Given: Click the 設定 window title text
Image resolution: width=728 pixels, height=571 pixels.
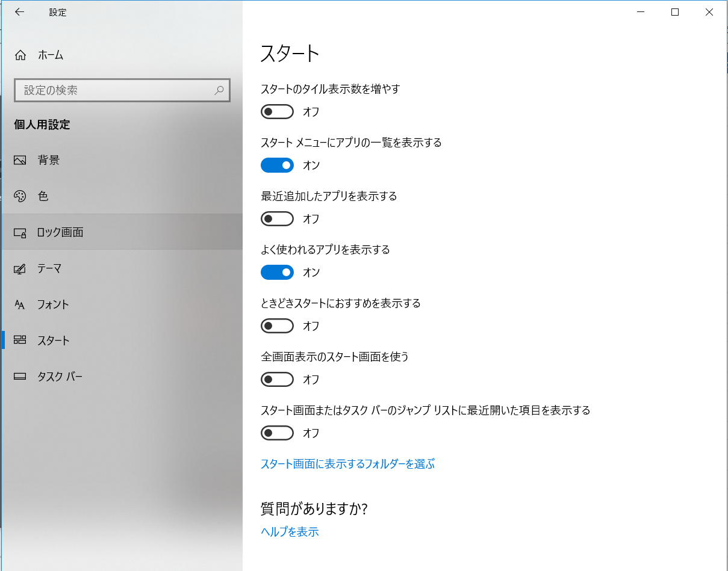Looking at the screenshot, I should (58, 13).
